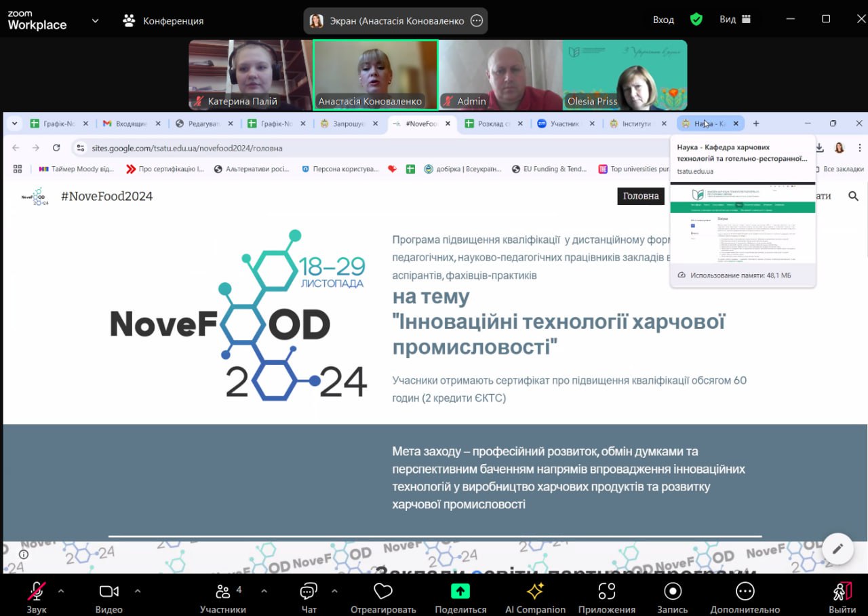This screenshot has height=616, width=868.
Task: Click the info icon at page bottom-left
Action: (x=24, y=554)
